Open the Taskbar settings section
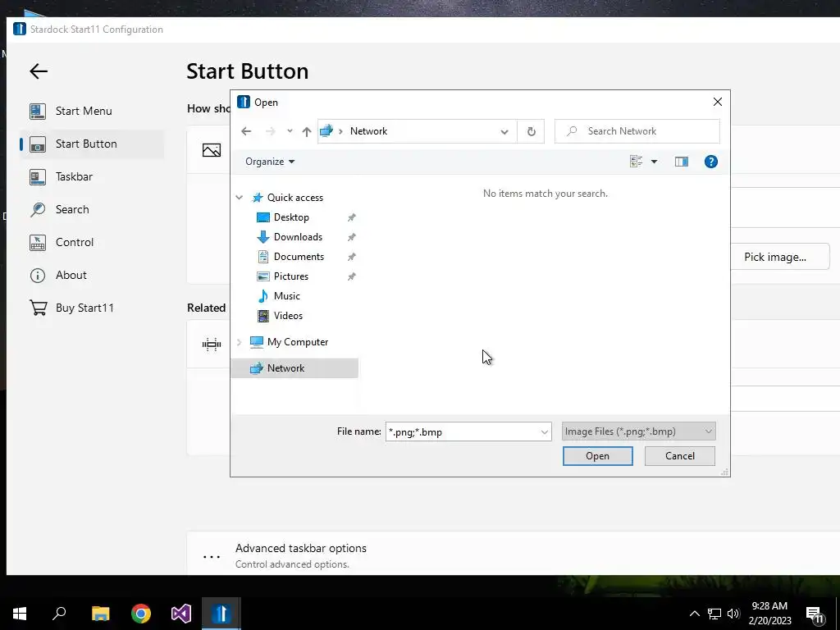This screenshot has height=630, width=840. point(74,176)
